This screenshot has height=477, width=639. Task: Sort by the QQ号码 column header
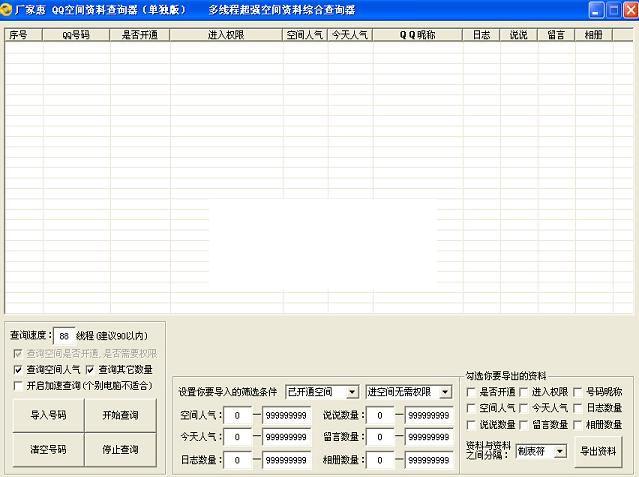[76, 34]
